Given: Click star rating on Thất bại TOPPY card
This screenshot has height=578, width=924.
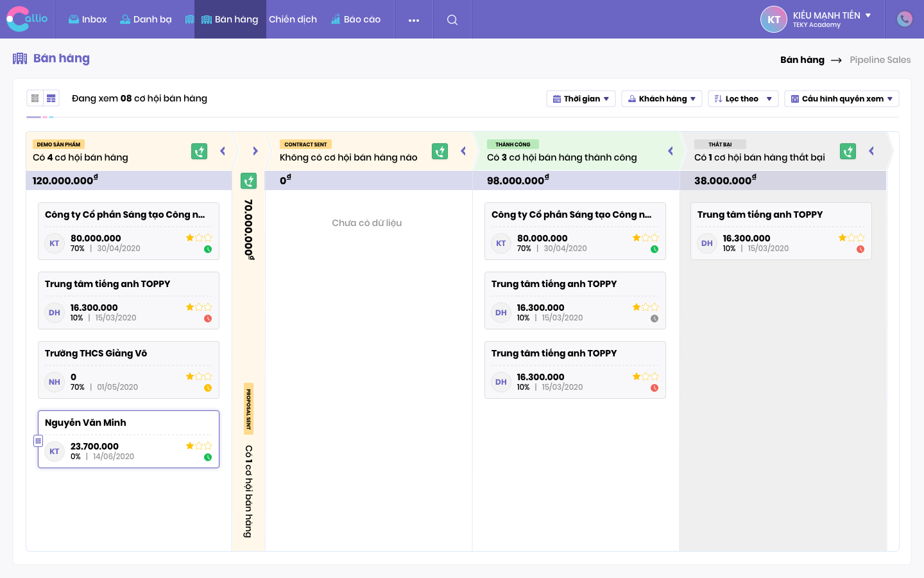Looking at the screenshot, I should tap(851, 238).
